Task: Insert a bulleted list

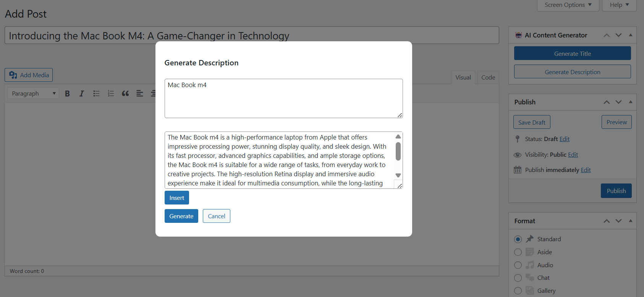Action: [x=96, y=94]
